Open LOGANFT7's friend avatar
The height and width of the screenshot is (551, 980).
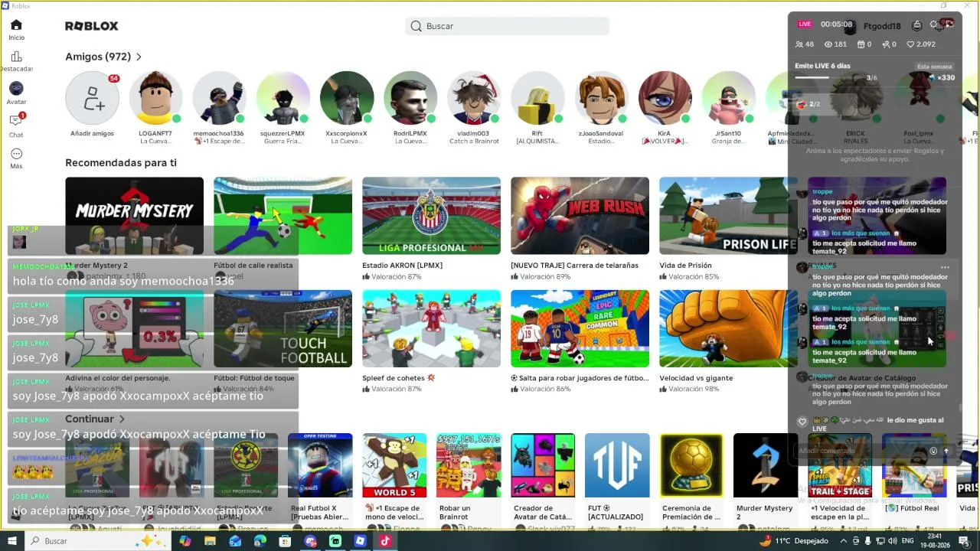[155, 99]
